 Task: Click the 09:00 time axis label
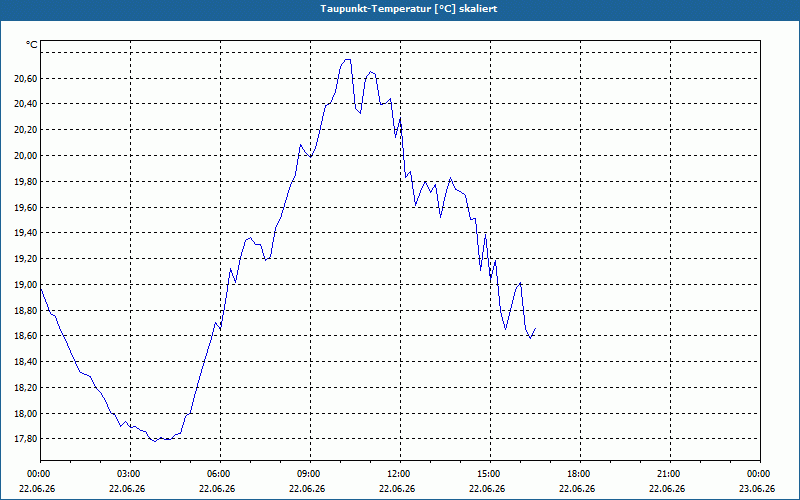310,474
